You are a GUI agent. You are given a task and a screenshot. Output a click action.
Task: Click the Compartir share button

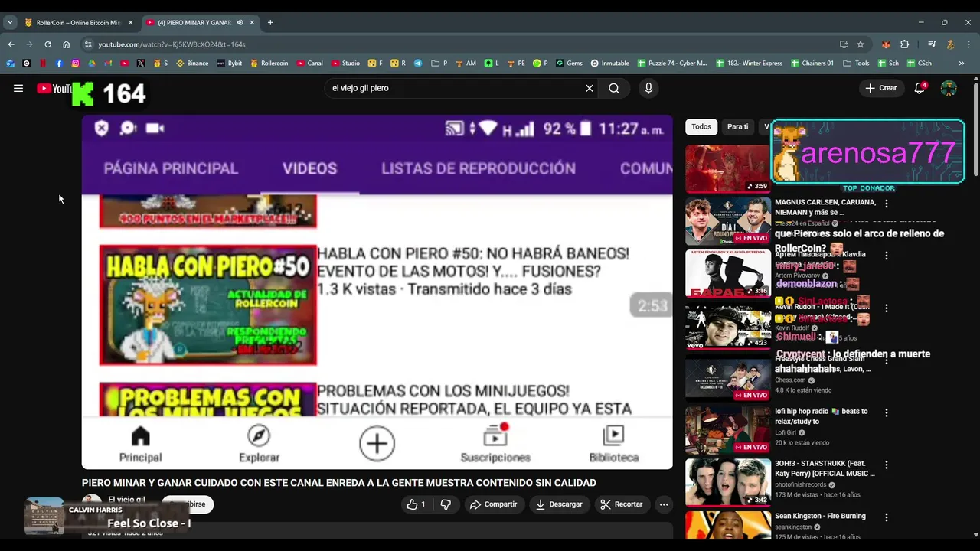tap(493, 504)
